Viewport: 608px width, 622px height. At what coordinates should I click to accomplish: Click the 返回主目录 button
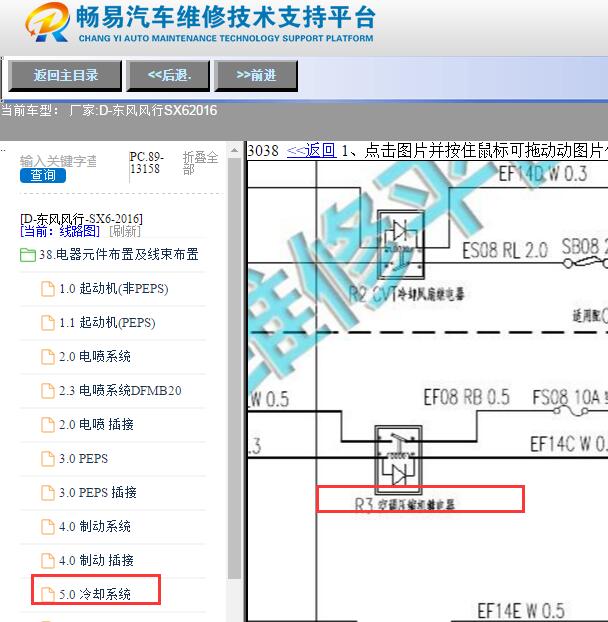[65, 76]
